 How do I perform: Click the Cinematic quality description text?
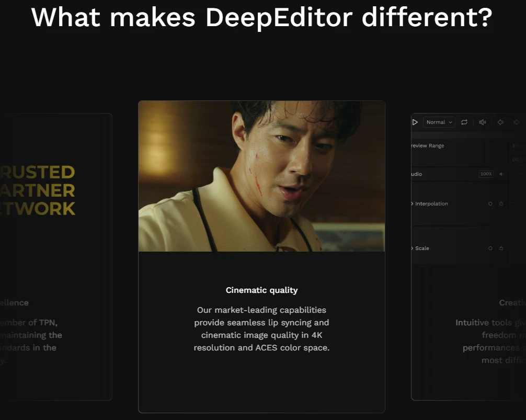tap(261, 329)
